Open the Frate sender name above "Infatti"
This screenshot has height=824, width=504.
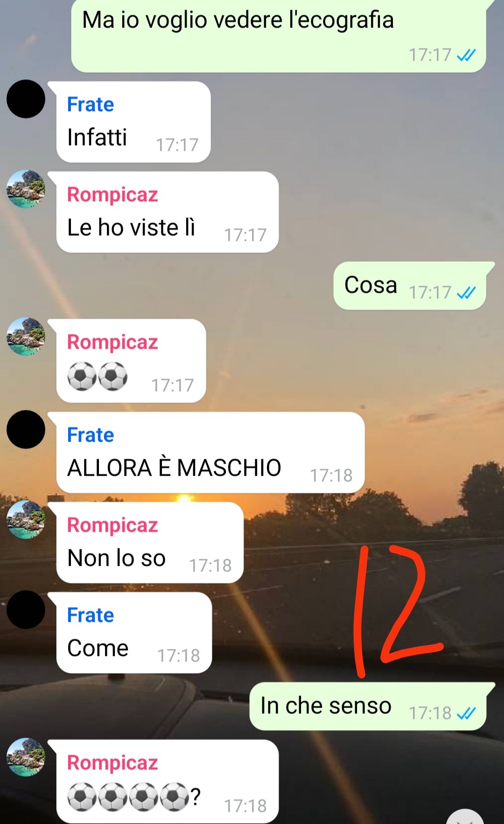click(x=91, y=104)
